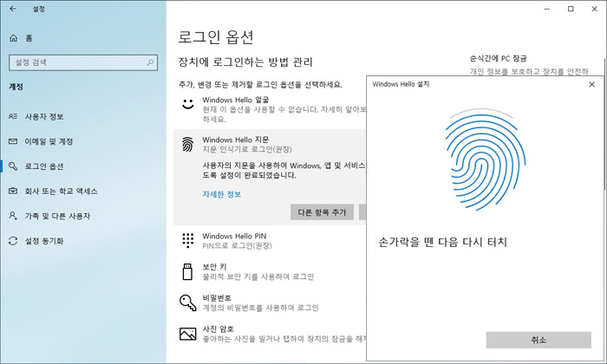
Task: Collapse the Windows Hello 지문 option
Action: tap(270, 144)
